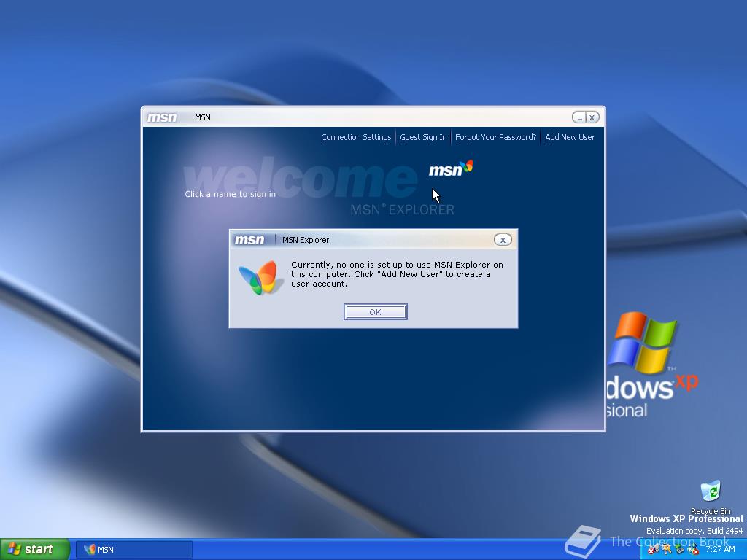
Task: Close the MSN main window
Action: coord(592,117)
